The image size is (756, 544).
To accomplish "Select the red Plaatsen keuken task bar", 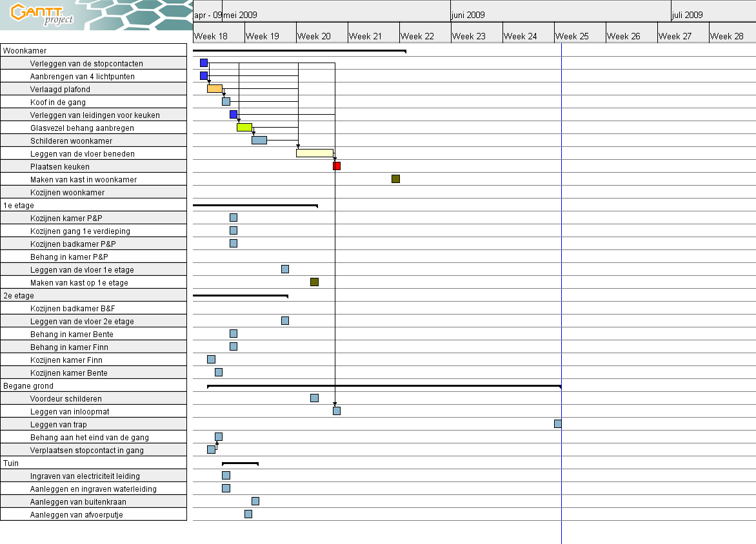I will 337,166.
